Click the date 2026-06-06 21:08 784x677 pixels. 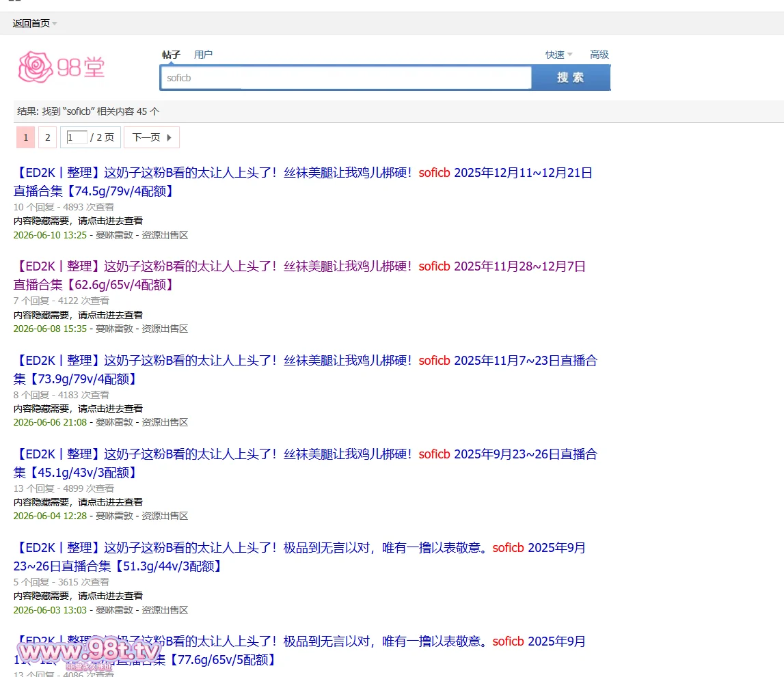pos(50,422)
